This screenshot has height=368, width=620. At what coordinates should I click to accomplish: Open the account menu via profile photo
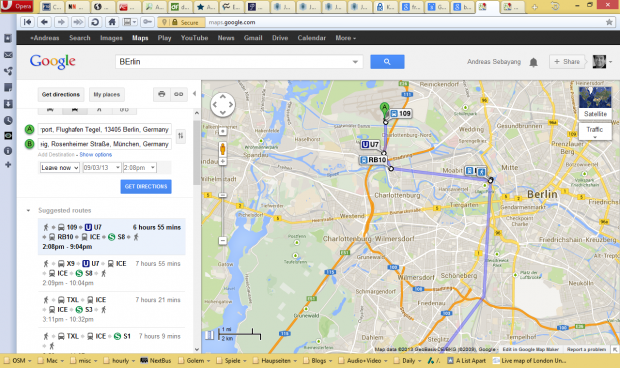[602, 62]
